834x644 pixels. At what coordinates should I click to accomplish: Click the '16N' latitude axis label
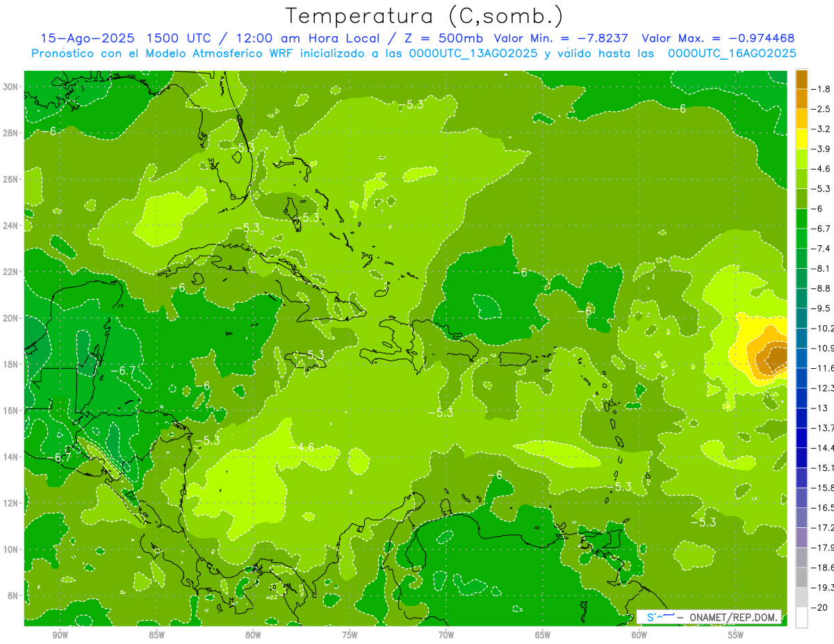(x=12, y=410)
